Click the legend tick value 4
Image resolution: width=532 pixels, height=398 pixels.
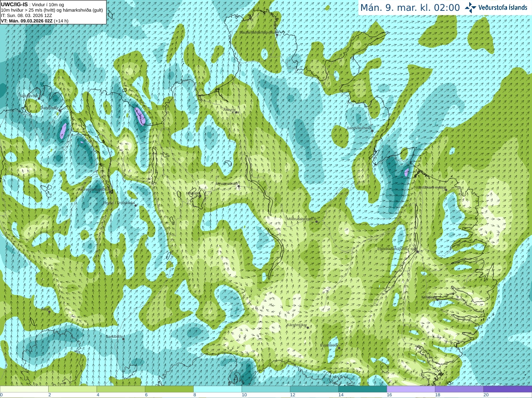pyautogui.click(x=98, y=395)
